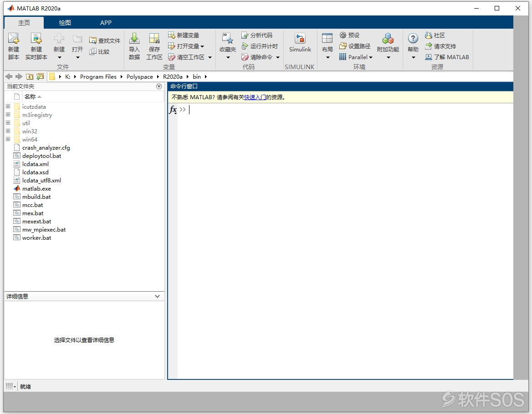Select the mw_mpiexec.bat file
This screenshot has height=414, width=532.
(x=44, y=229)
